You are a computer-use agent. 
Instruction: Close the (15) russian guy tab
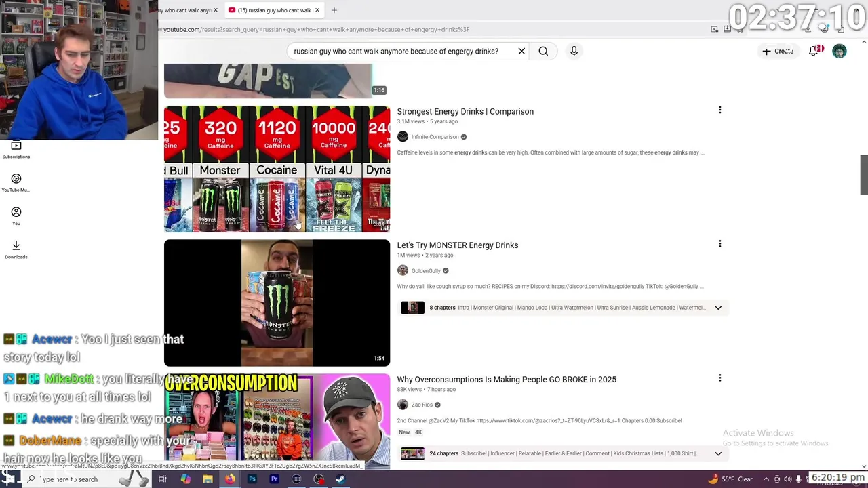pos(317,10)
